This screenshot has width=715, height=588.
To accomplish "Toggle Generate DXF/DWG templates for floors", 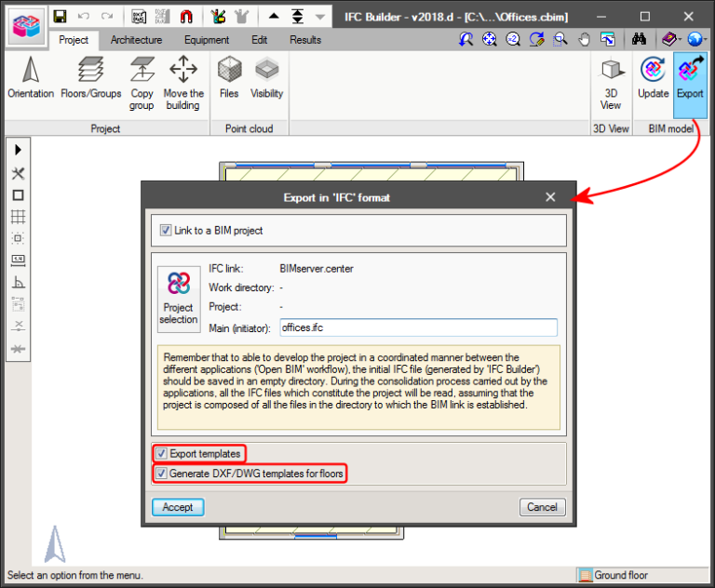I will tap(161, 474).
